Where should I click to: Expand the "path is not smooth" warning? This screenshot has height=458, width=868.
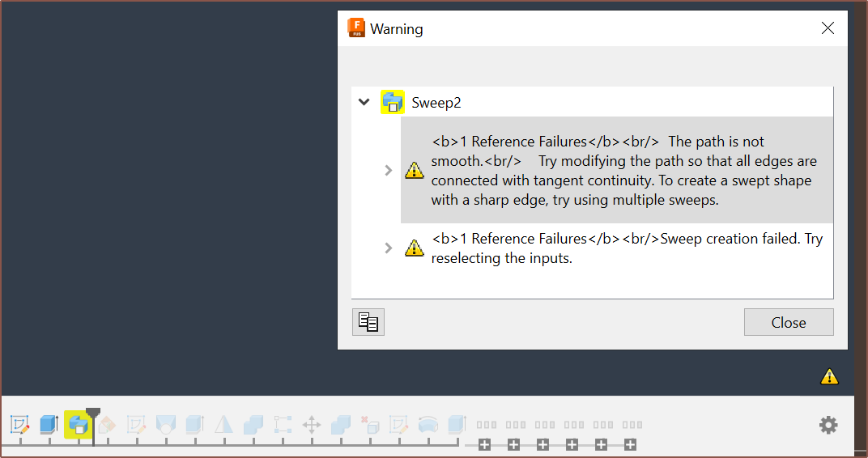point(389,170)
